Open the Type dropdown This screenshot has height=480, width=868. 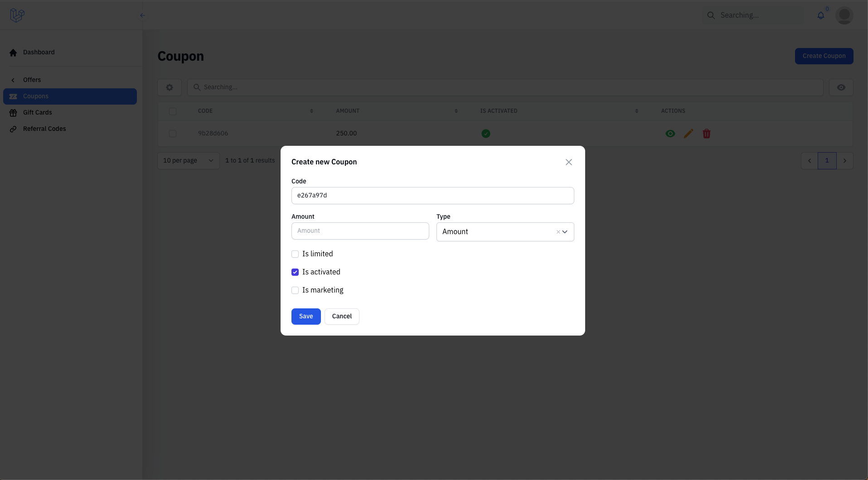click(x=505, y=232)
